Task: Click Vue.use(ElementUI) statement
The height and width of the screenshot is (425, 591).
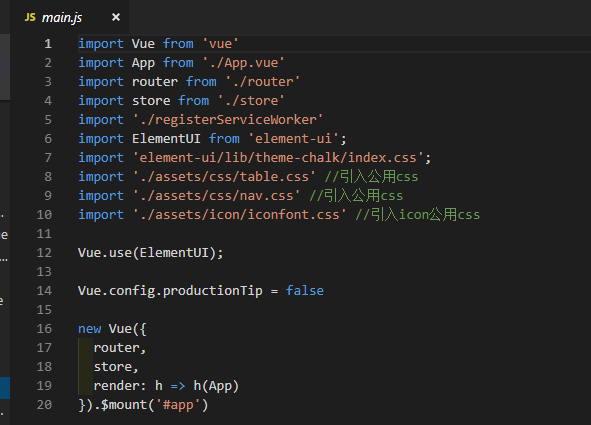Action: coord(151,253)
